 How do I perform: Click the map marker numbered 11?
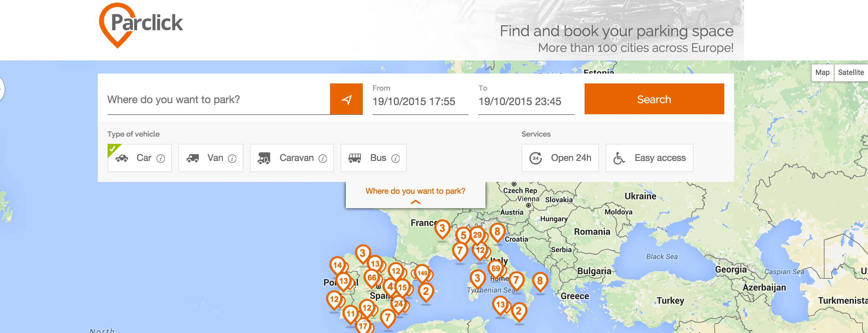tap(351, 314)
